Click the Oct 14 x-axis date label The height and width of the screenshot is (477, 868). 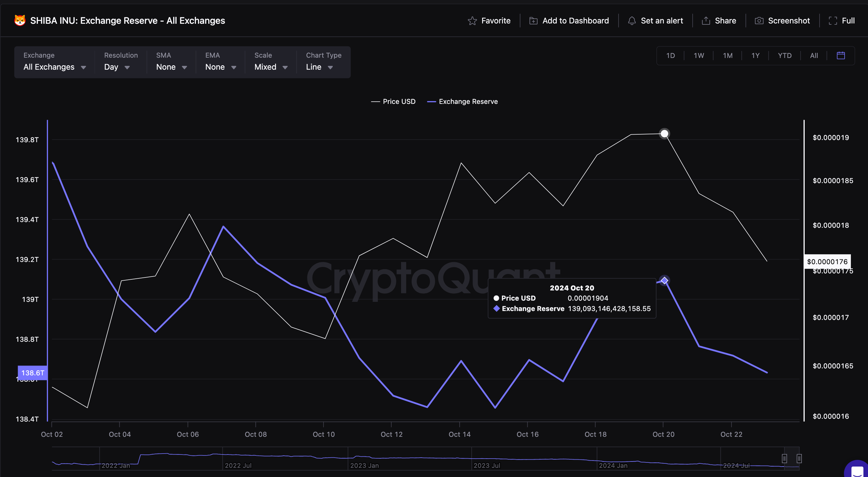[460, 434]
